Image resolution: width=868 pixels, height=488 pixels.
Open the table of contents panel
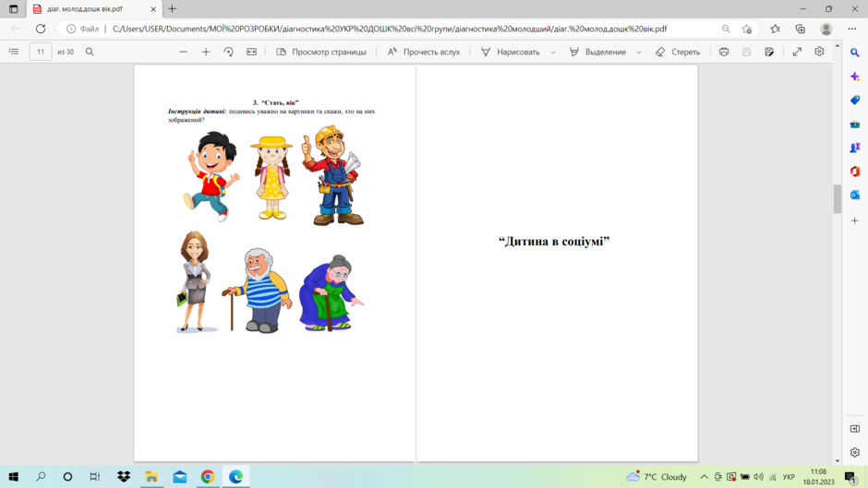click(x=14, y=52)
